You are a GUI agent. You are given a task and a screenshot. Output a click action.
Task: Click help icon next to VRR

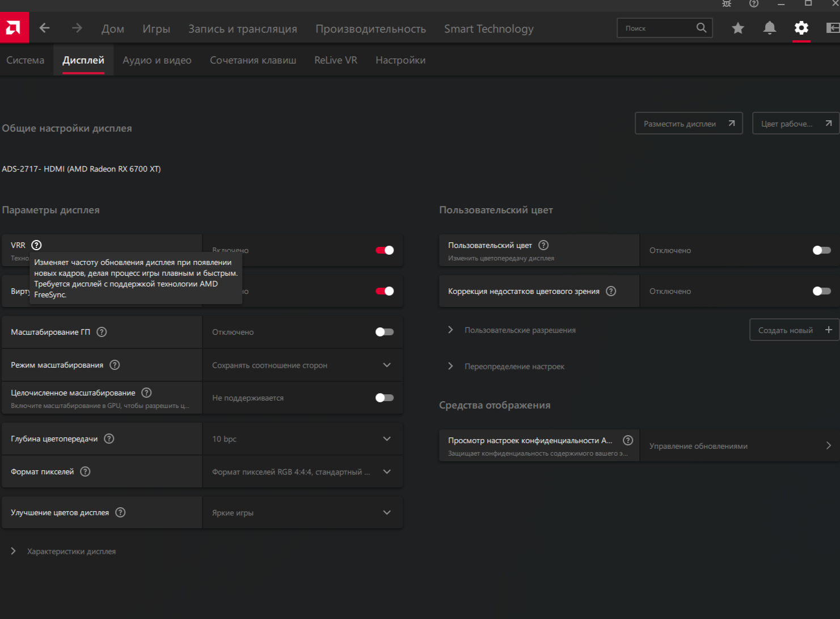pos(36,245)
